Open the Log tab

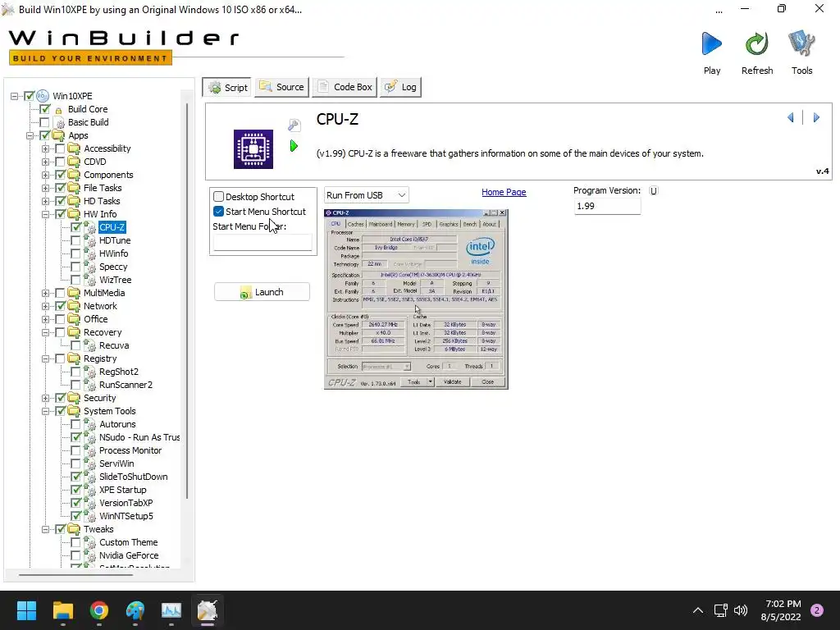(x=400, y=87)
